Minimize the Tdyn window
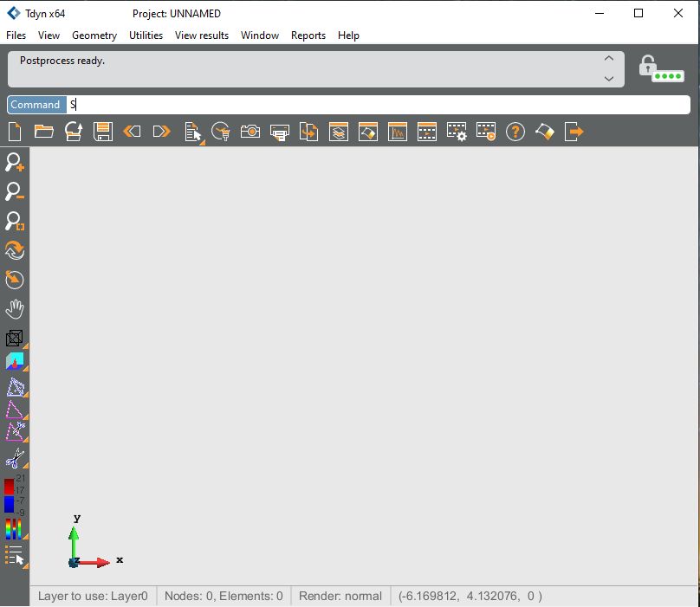 pyautogui.click(x=600, y=13)
